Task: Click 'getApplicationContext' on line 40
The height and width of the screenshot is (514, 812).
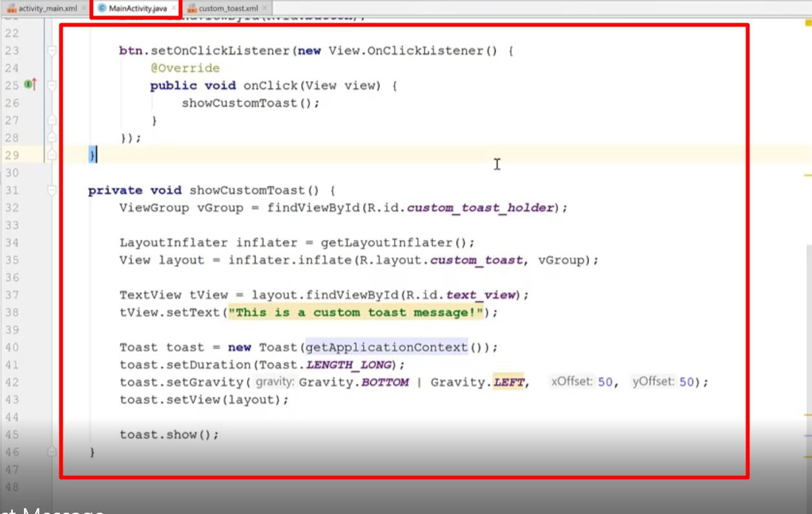Action: click(x=387, y=347)
